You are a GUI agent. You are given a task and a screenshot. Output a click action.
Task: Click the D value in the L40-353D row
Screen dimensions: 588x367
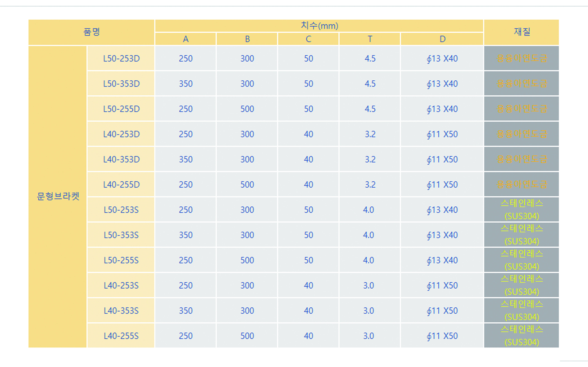coord(442,159)
